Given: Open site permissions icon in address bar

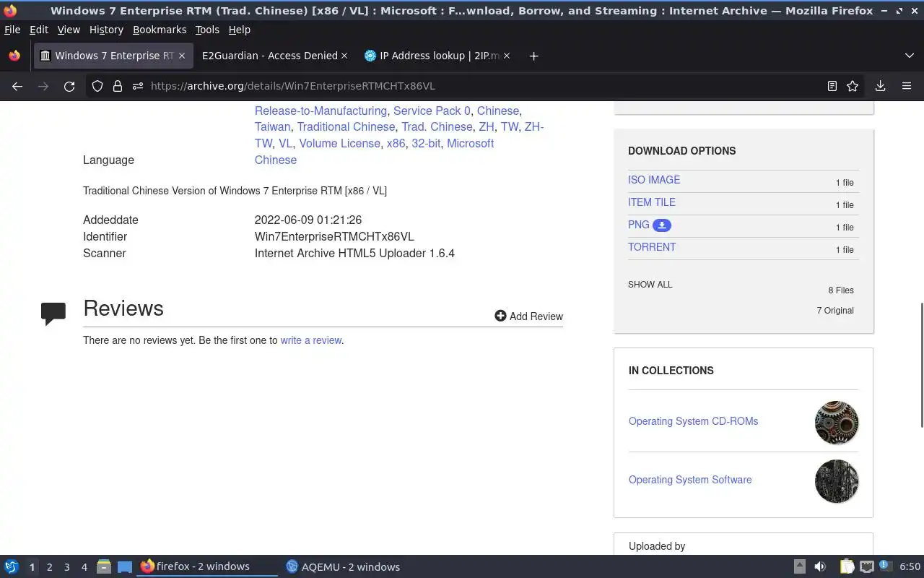Looking at the screenshot, I should [138, 86].
